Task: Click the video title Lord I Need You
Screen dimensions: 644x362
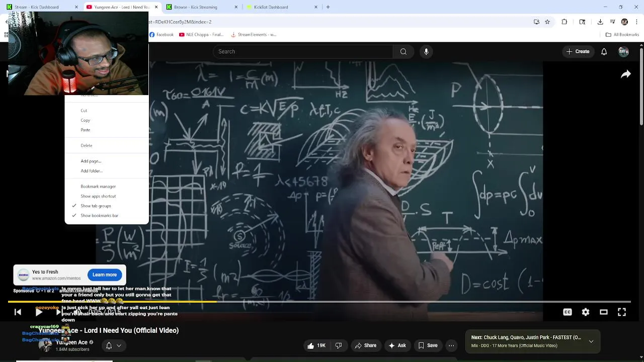Action: pyautogui.click(x=109, y=330)
